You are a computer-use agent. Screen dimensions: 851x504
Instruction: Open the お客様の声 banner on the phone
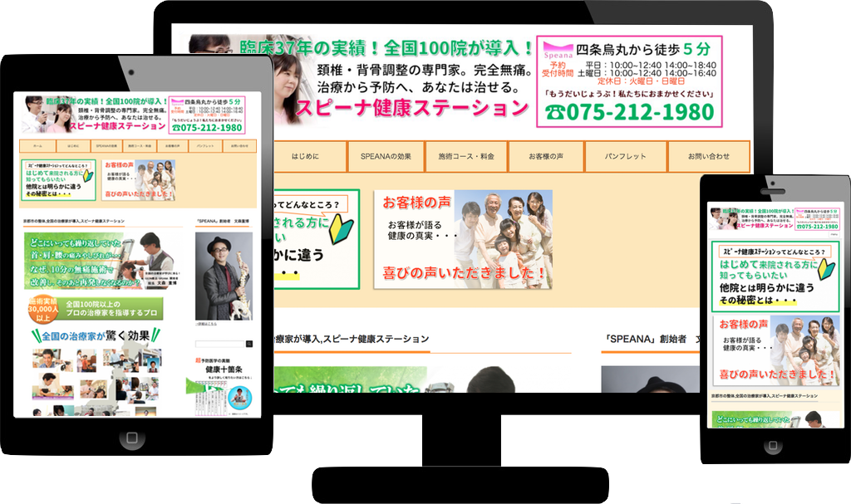click(777, 350)
